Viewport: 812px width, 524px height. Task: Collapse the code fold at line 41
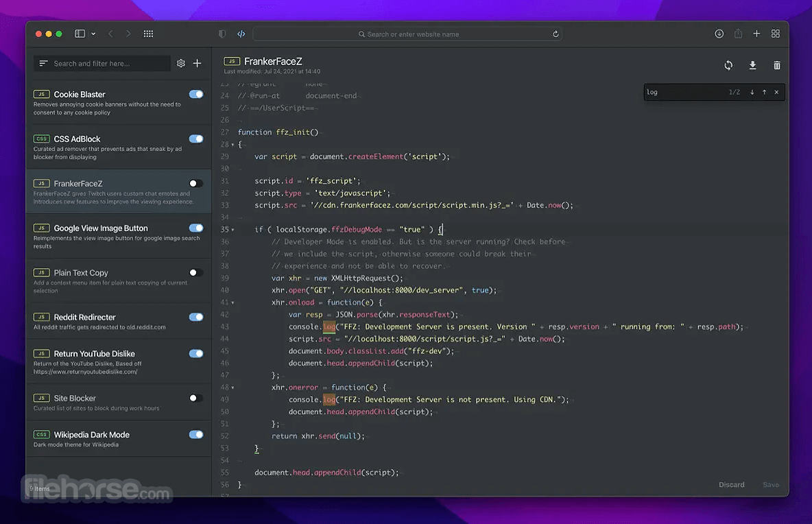[232, 303]
